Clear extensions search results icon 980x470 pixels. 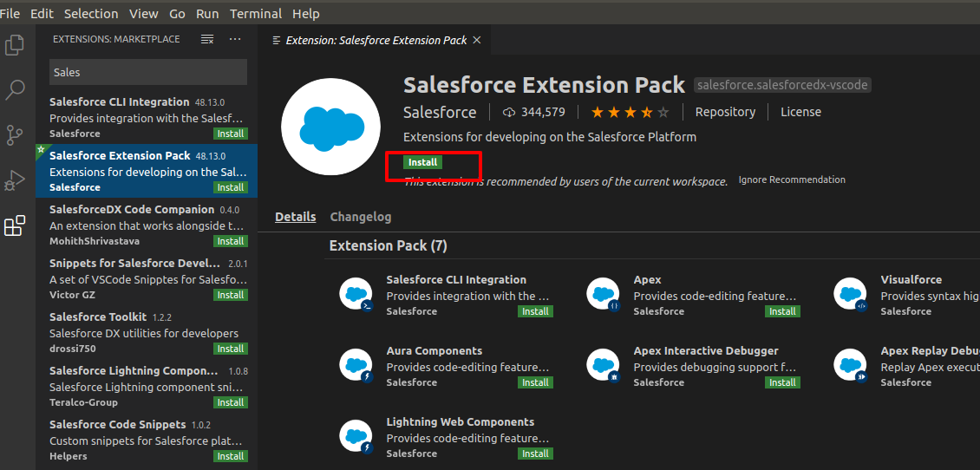207,39
